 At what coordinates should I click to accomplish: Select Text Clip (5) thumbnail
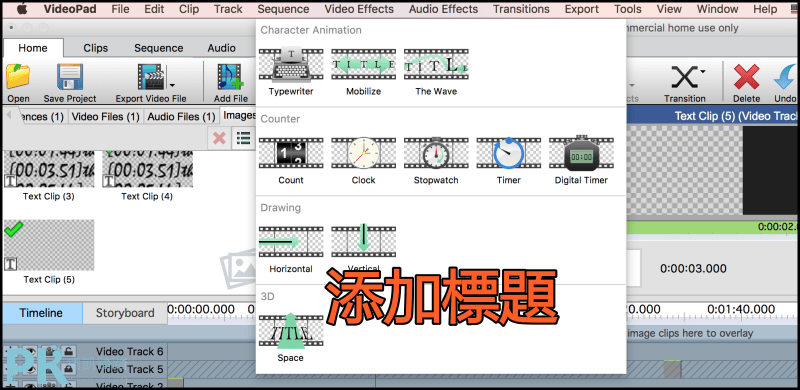pos(49,245)
